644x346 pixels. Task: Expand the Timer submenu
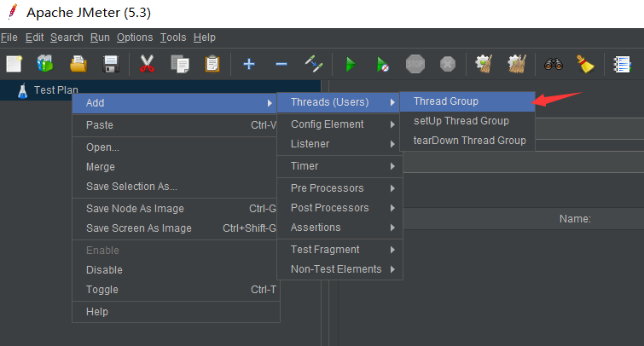coord(339,166)
